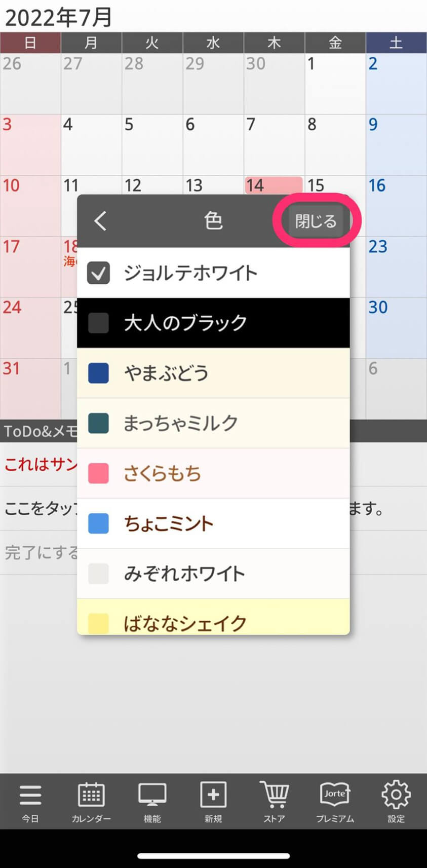427x868 pixels.
Task: Select the まっちゃミルク theme row
Action: point(213,423)
